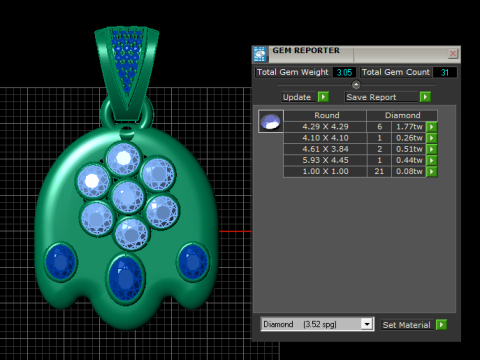Click the Update button label
The height and width of the screenshot is (360, 480).
[x=297, y=97]
